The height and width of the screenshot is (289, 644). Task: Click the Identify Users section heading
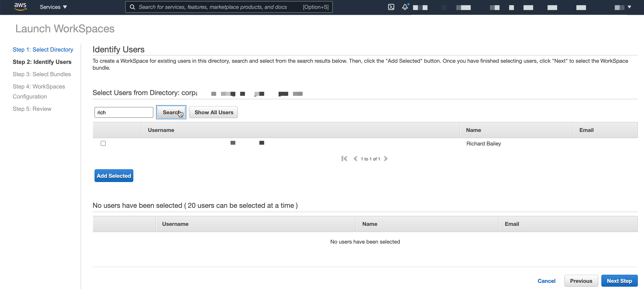(x=119, y=49)
